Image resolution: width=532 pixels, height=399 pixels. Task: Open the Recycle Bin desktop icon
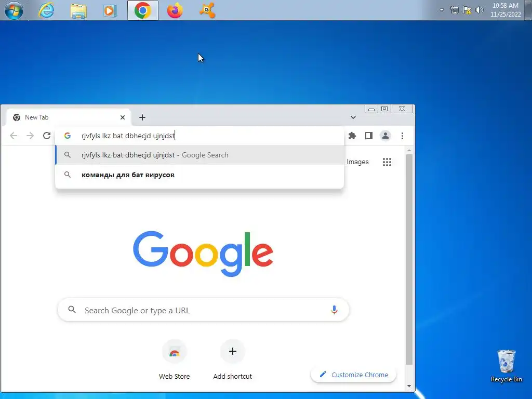(506, 366)
